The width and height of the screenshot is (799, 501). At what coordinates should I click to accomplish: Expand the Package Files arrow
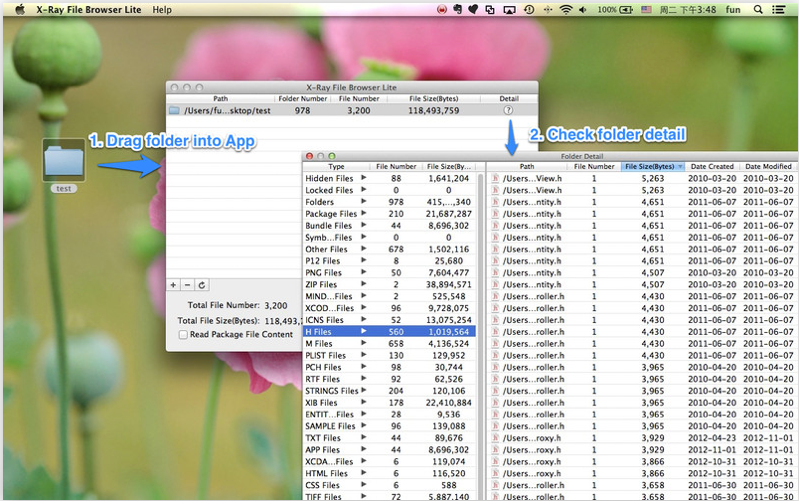(x=364, y=213)
